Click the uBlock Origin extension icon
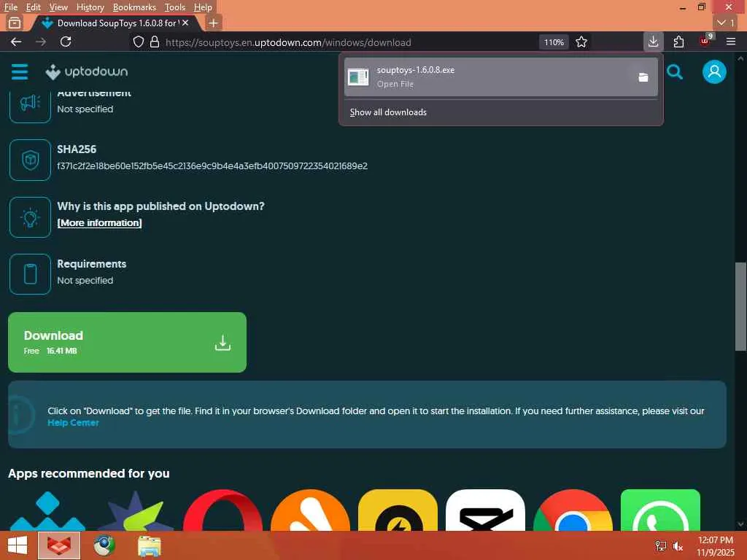Screen dimensions: 747x560 pos(705,41)
